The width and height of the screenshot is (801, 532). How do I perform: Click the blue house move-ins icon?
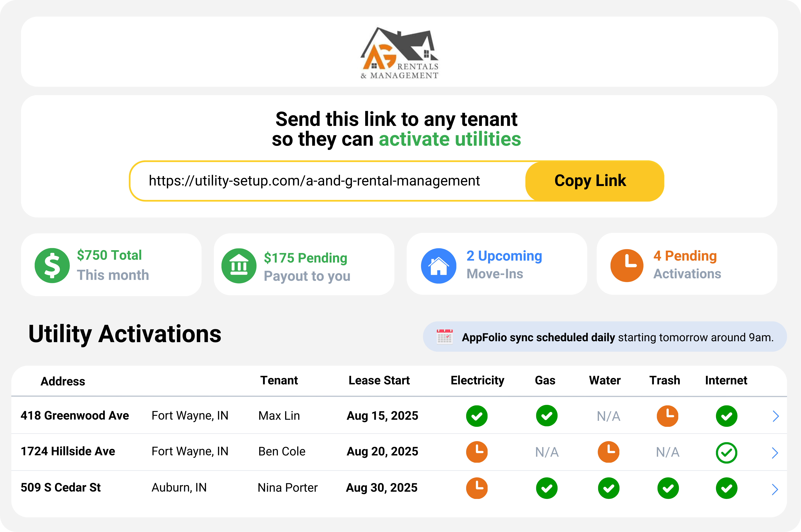[438, 266]
